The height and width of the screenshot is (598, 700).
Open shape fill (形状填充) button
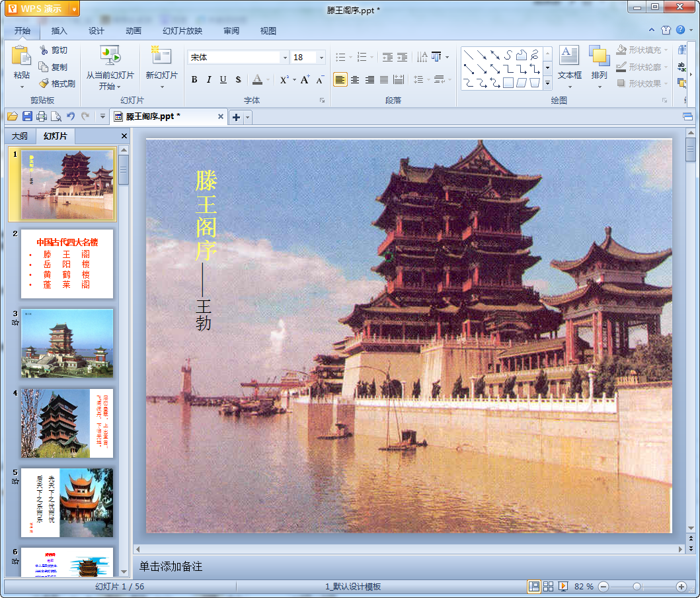642,50
